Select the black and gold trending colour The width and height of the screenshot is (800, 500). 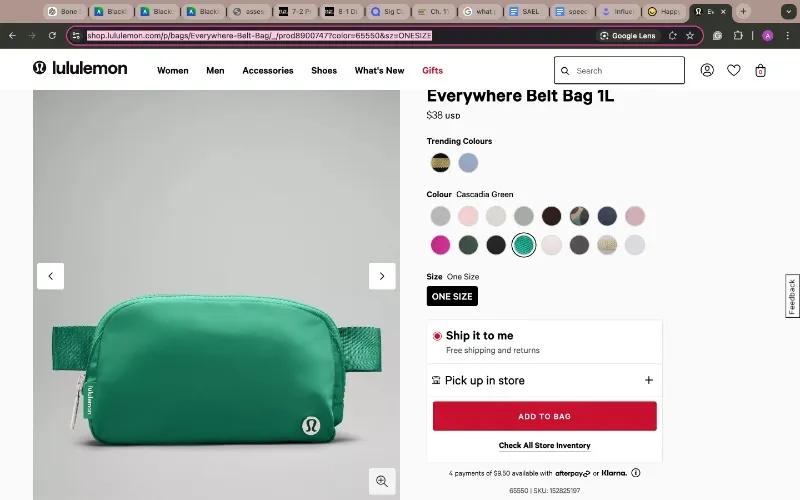440,163
